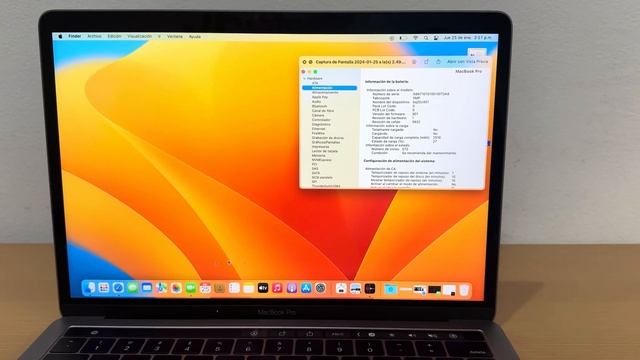640x360 pixels.
Task: Open Podcasts from the Dock
Action: [292, 288]
